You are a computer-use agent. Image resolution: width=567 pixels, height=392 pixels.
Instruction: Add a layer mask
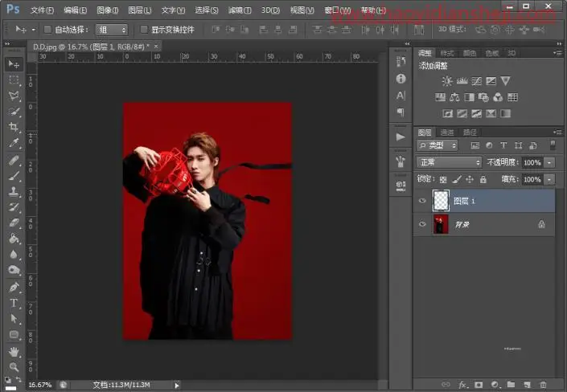tap(479, 385)
